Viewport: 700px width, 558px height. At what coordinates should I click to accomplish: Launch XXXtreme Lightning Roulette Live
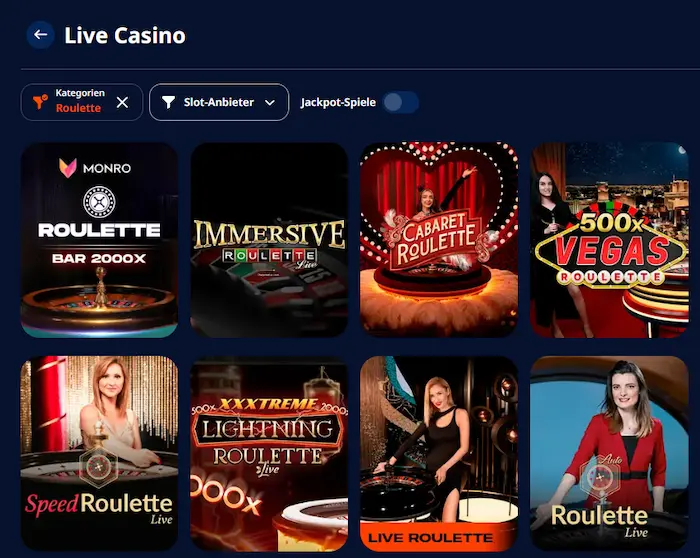tap(269, 453)
